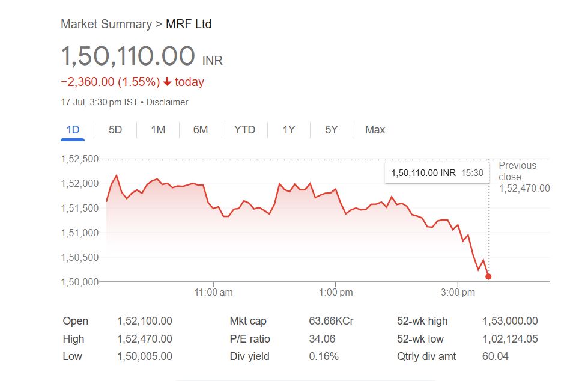This screenshot has height=381, width=588.
Task: Open the Disclaimer link
Action: click(167, 102)
